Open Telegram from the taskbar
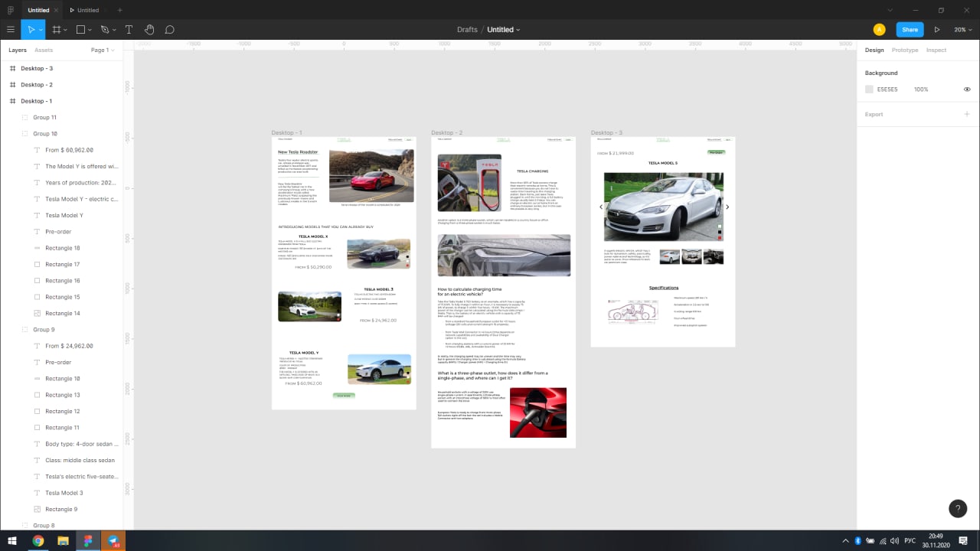Viewport: 980px width, 551px height. 113,540
